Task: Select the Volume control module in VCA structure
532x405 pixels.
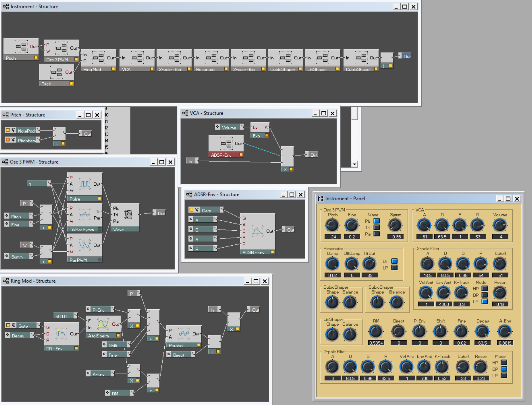Action: click(x=229, y=127)
